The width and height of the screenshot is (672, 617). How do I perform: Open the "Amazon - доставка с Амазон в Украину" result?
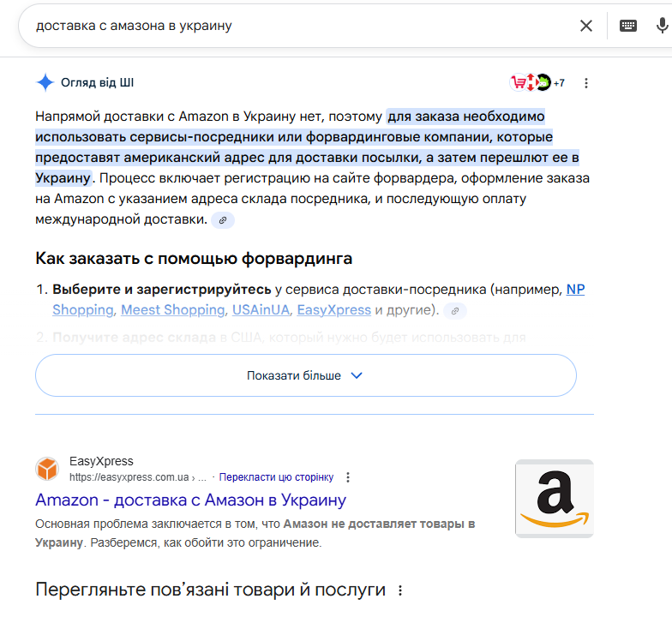pos(190,500)
